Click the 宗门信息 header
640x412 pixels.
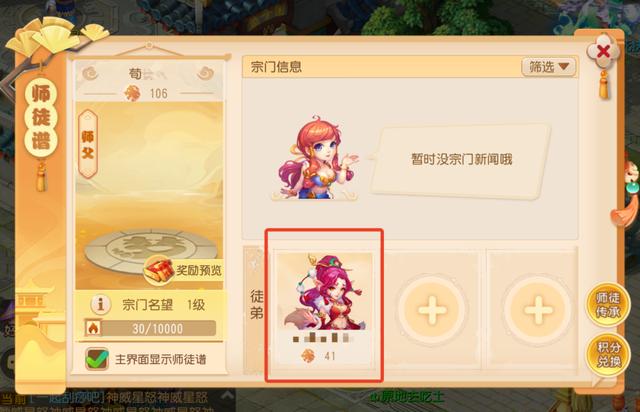coord(276,67)
